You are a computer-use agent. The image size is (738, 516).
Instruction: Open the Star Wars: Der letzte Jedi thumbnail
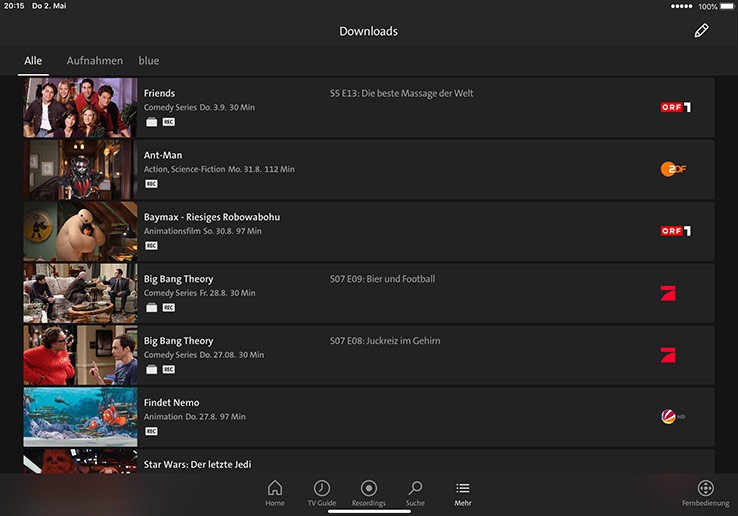80,461
